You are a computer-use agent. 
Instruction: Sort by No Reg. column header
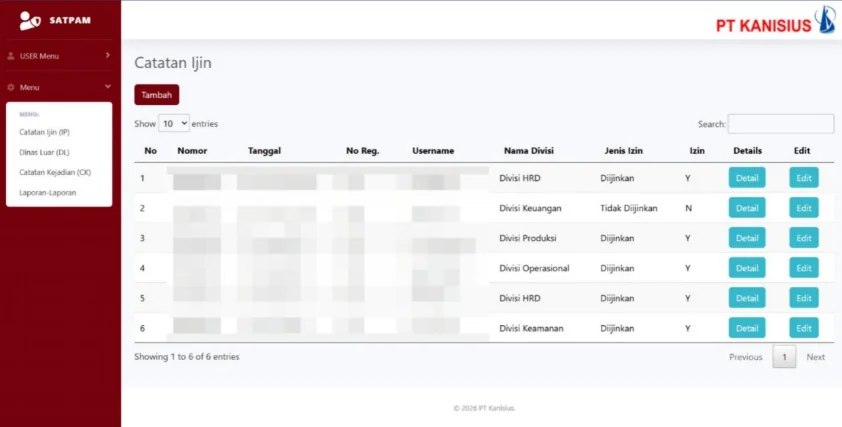point(362,151)
